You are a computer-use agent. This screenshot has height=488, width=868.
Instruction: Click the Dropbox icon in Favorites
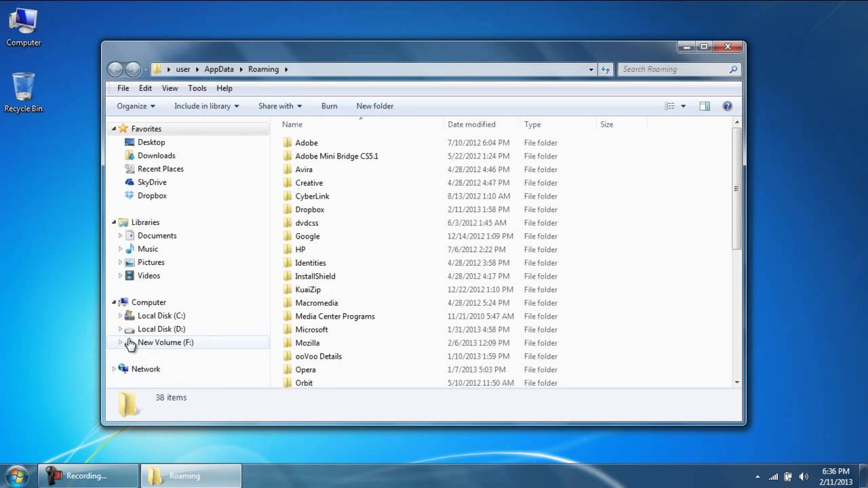[x=130, y=196]
